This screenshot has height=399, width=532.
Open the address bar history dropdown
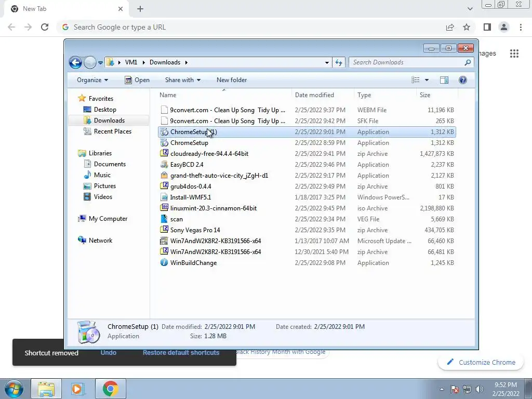coord(327,63)
